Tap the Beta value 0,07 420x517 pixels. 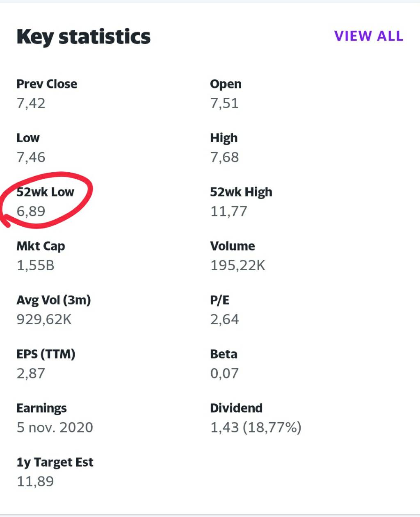pos(224,374)
